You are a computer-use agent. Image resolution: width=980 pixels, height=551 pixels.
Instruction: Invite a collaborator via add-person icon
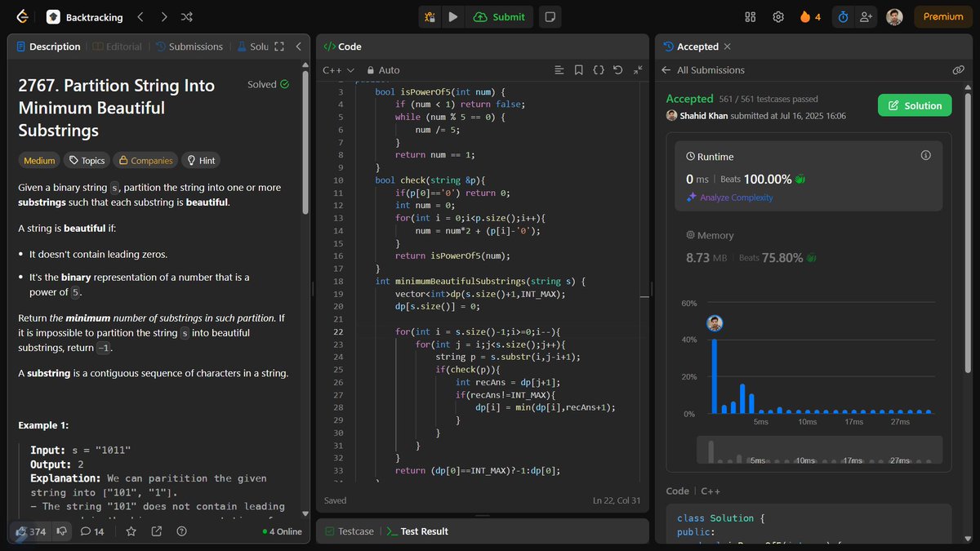866,16
